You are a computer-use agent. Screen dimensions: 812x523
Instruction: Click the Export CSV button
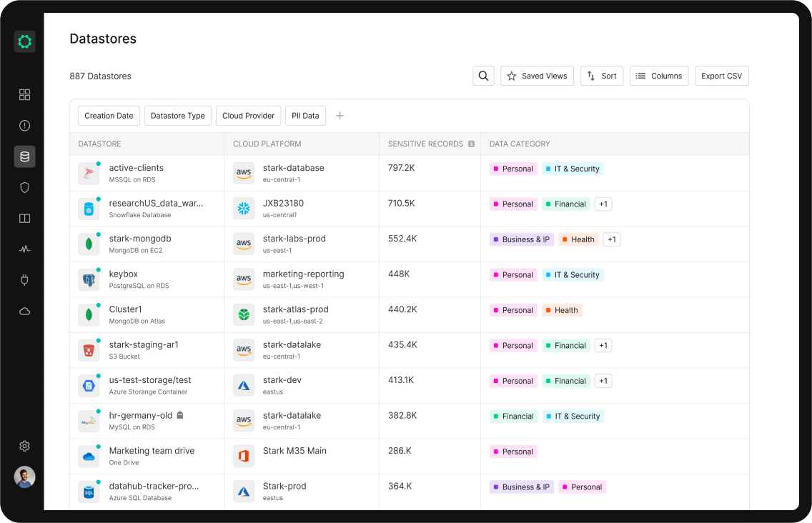(x=721, y=76)
